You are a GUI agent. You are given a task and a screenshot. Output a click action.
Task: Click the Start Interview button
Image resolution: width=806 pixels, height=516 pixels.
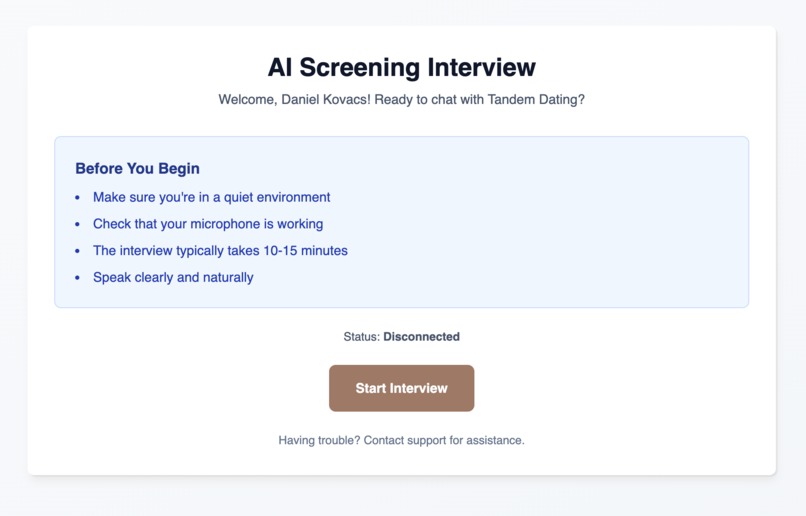click(401, 388)
